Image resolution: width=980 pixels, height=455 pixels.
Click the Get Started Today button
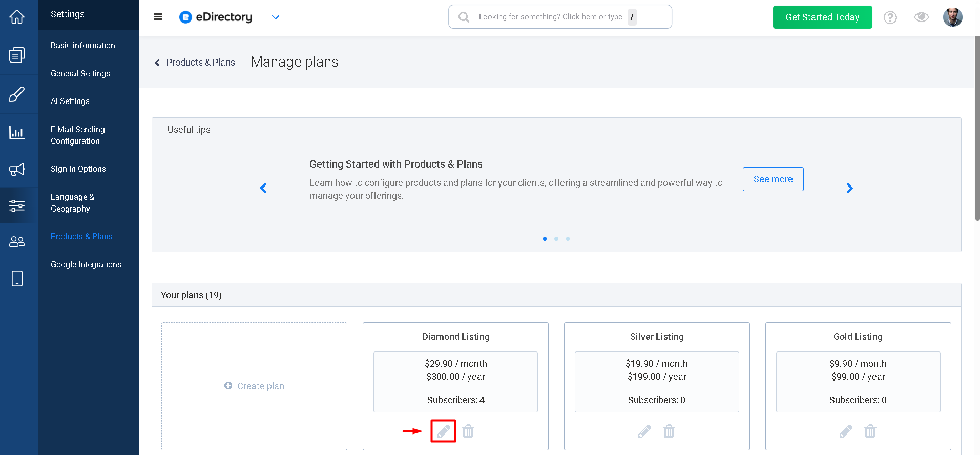click(x=822, y=17)
